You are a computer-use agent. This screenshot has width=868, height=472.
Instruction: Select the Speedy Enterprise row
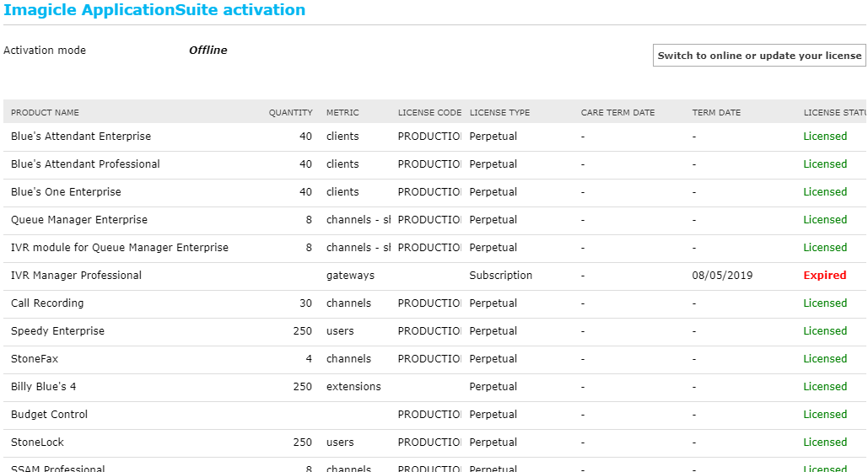coord(57,331)
